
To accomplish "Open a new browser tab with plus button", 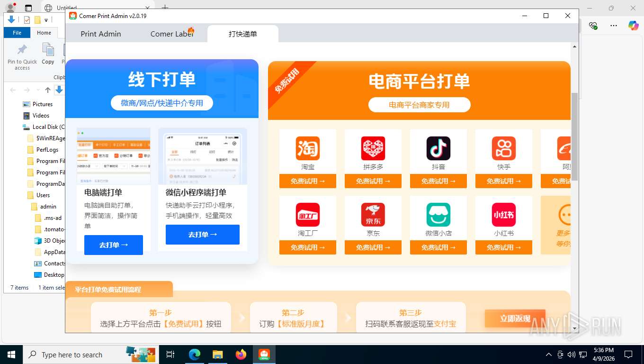I will click(165, 8).
